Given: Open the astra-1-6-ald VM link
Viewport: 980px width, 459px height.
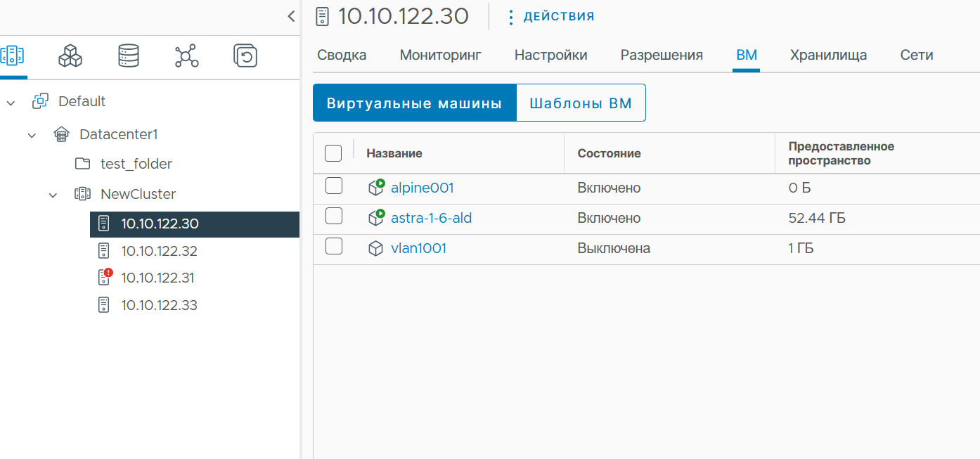Looking at the screenshot, I should coord(431,218).
